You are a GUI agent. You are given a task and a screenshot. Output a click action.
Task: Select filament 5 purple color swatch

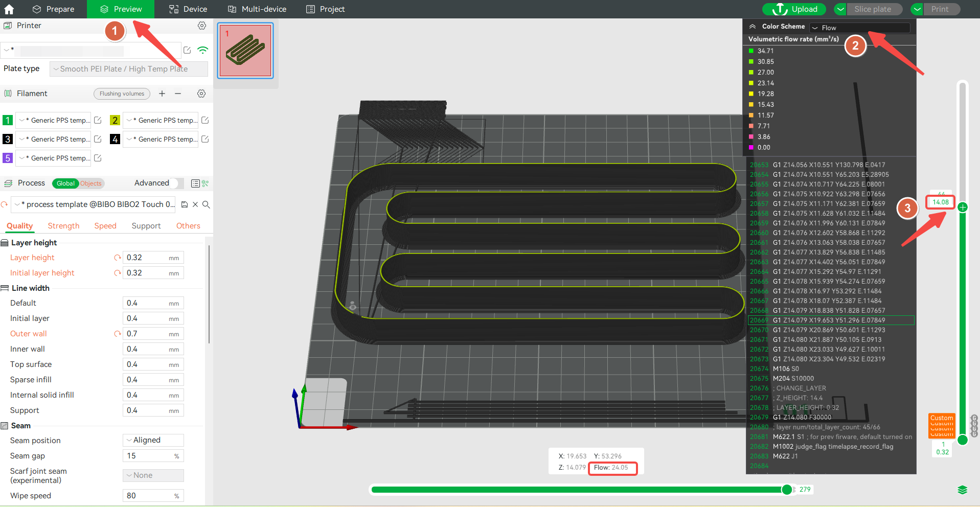8,158
